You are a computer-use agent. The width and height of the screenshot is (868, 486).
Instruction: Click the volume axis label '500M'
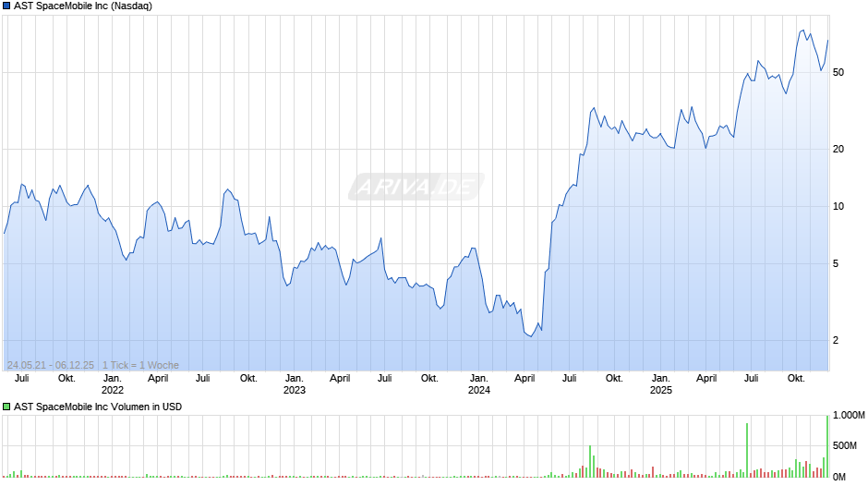tap(845, 445)
